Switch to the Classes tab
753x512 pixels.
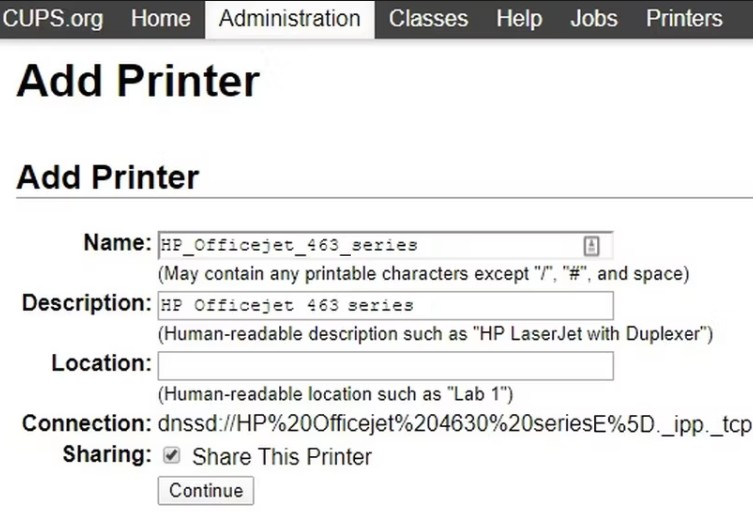(428, 19)
